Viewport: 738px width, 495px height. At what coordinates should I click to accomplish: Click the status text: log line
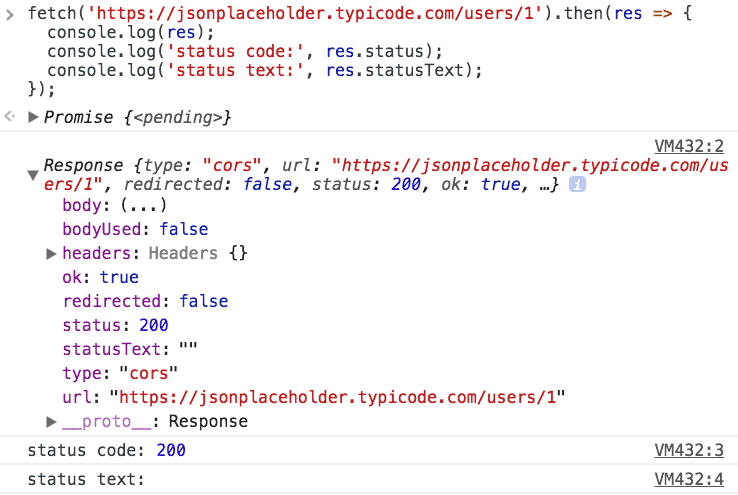(86, 480)
